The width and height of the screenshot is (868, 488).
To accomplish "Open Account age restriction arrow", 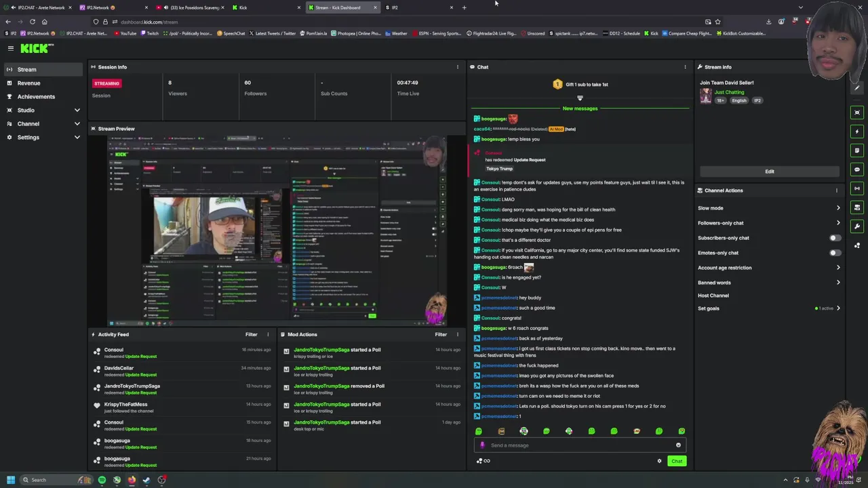I will (838, 268).
